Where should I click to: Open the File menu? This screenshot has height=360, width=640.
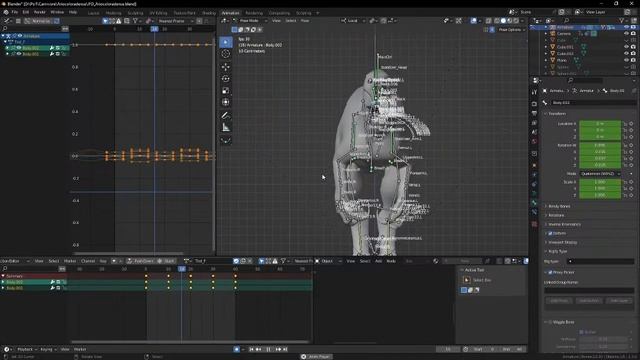15,12
